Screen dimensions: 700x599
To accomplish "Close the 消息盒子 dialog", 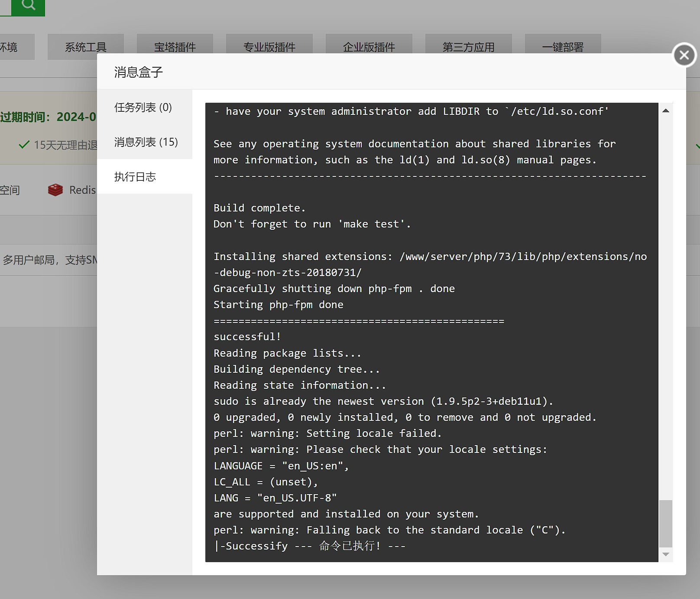I will tap(684, 55).
